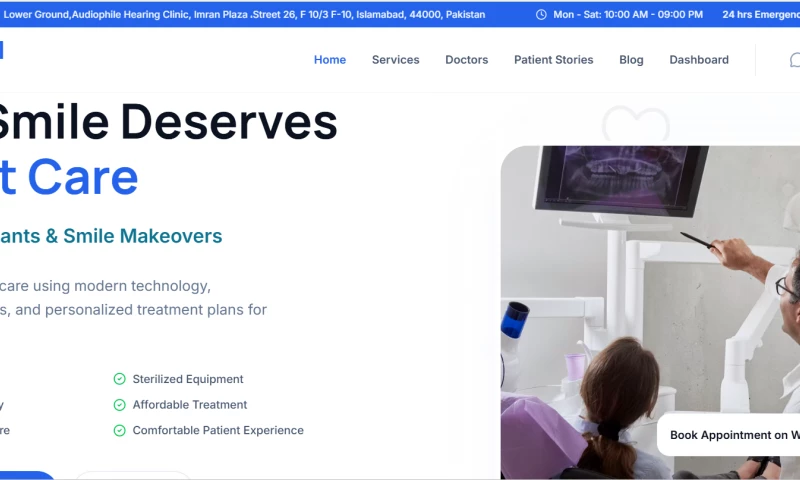Go to the Home navigation tab
The image size is (800, 480).
click(x=330, y=60)
